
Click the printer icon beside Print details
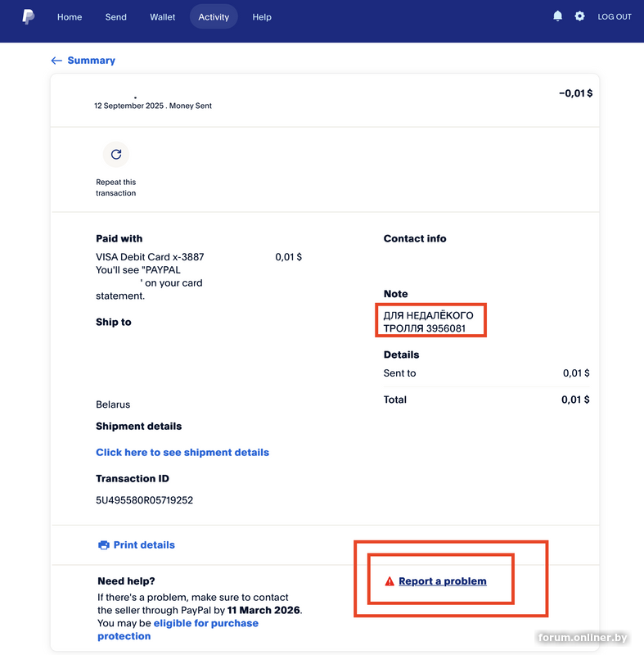coord(103,545)
